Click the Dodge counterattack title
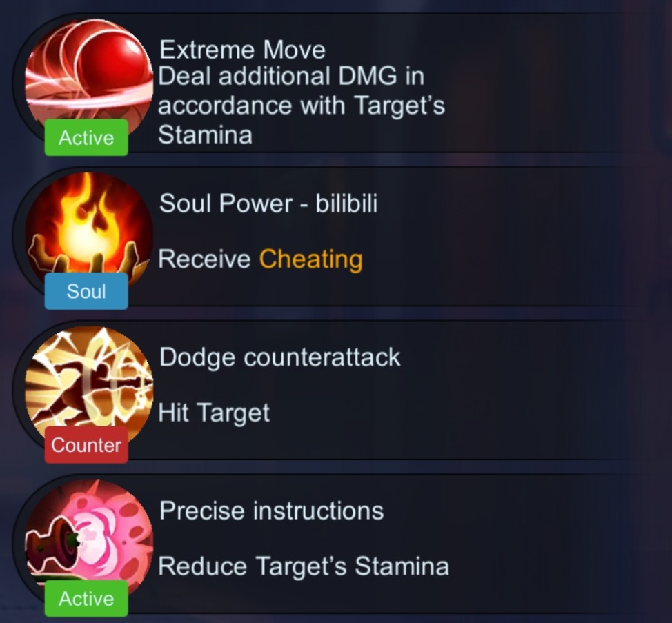 279,357
